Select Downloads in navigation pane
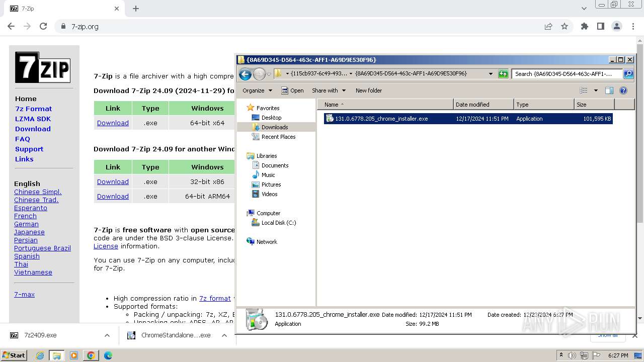The image size is (644, 362). 275,127
